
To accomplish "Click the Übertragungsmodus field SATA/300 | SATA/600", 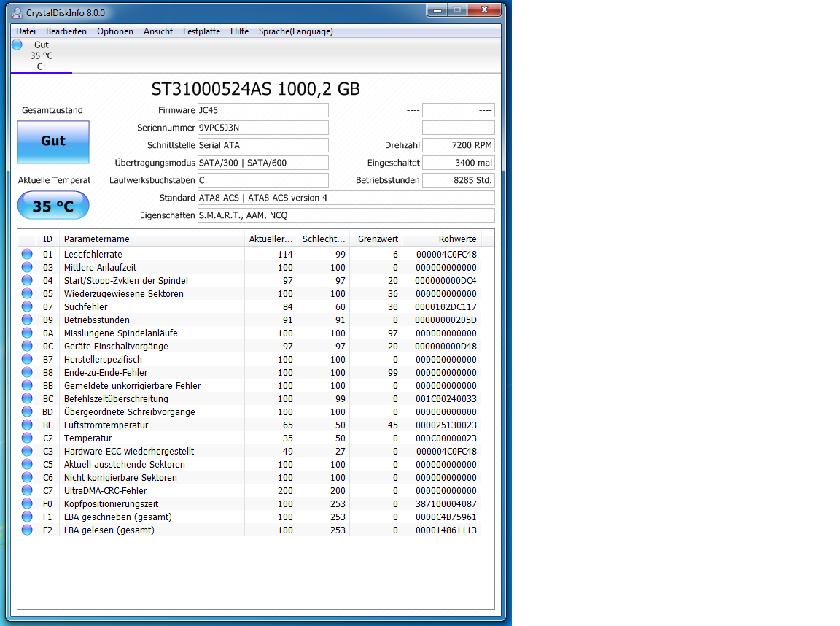I will 263,163.
